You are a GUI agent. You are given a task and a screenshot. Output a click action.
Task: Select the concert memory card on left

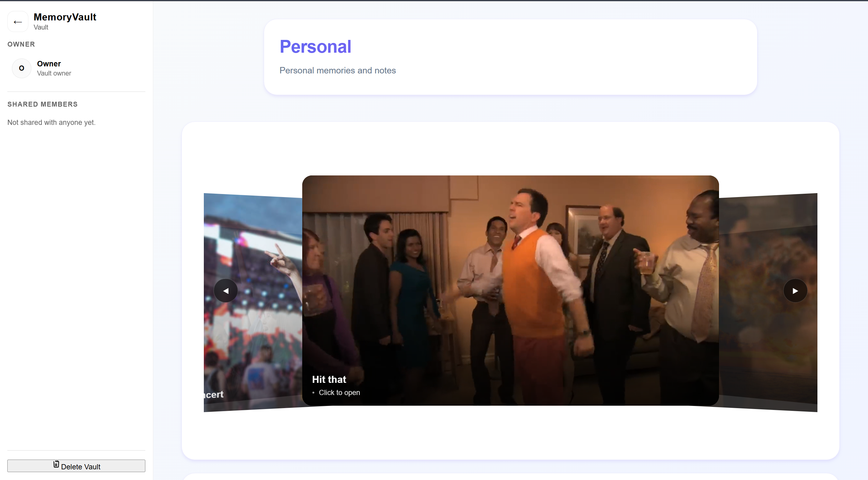click(x=260, y=337)
